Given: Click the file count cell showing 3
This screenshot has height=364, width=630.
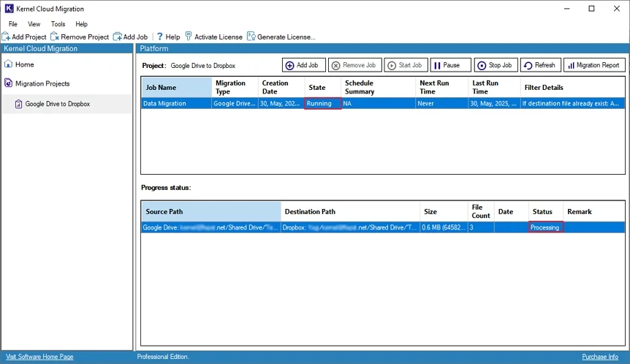Looking at the screenshot, I should pyautogui.click(x=481, y=227).
